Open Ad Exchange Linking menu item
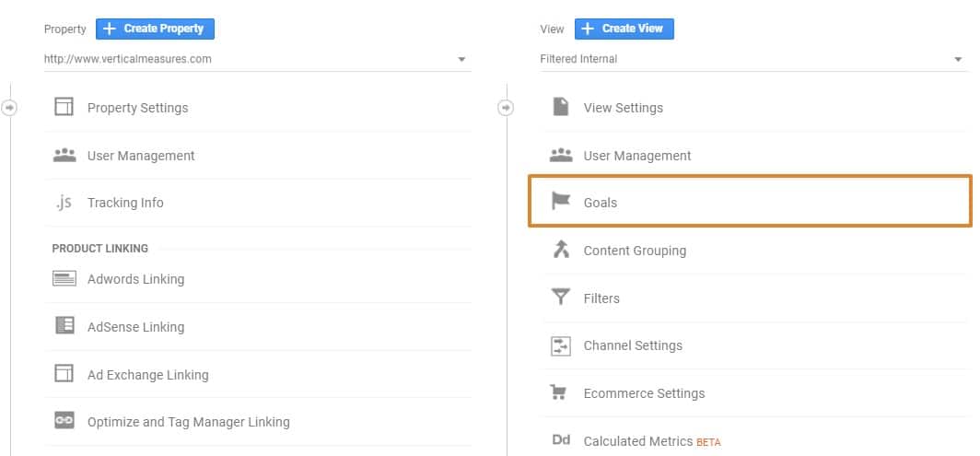 coord(147,375)
